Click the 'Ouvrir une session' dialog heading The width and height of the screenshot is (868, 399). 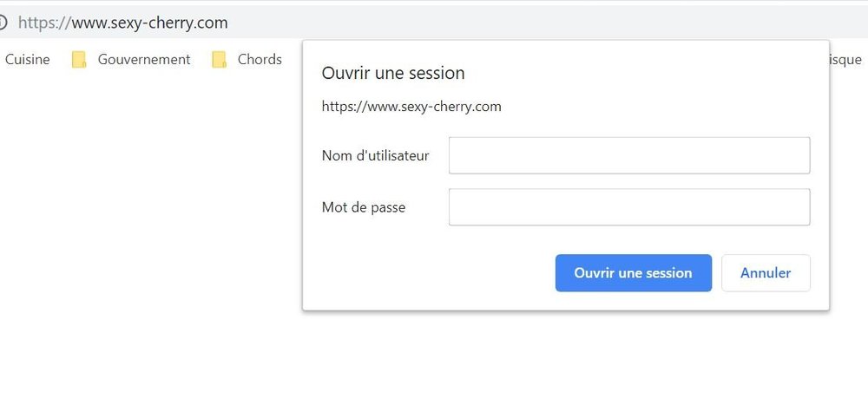393,73
